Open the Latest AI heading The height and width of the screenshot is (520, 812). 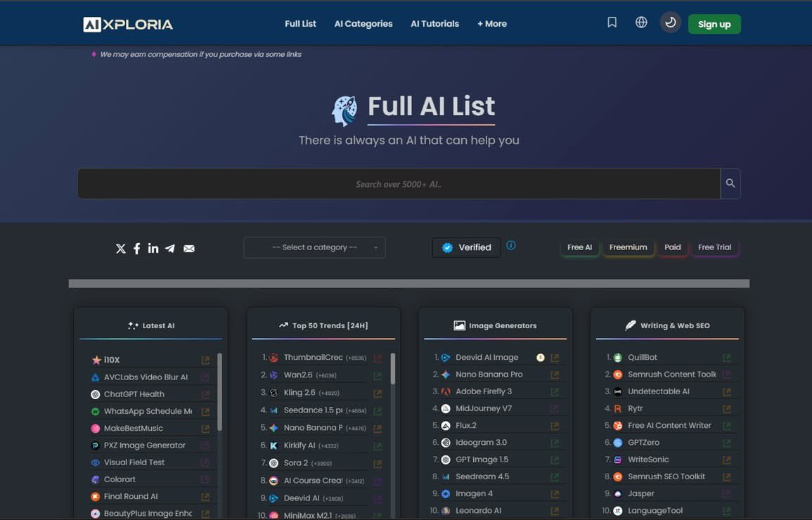tap(150, 325)
